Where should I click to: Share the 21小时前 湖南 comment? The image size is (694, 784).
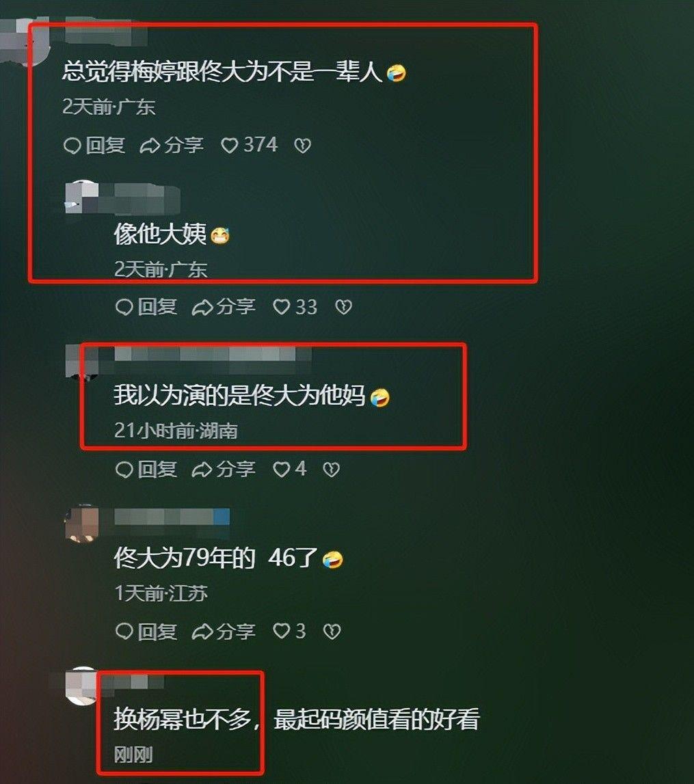click(224, 469)
